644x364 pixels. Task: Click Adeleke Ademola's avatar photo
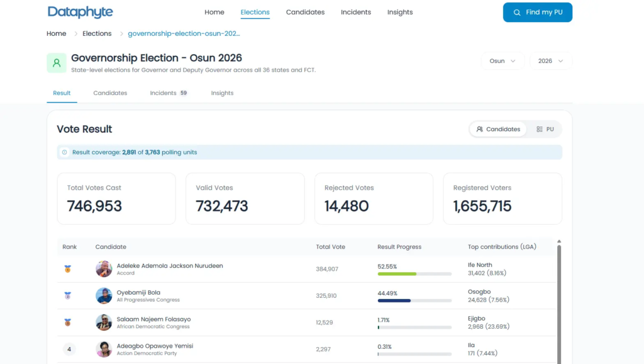point(104,269)
